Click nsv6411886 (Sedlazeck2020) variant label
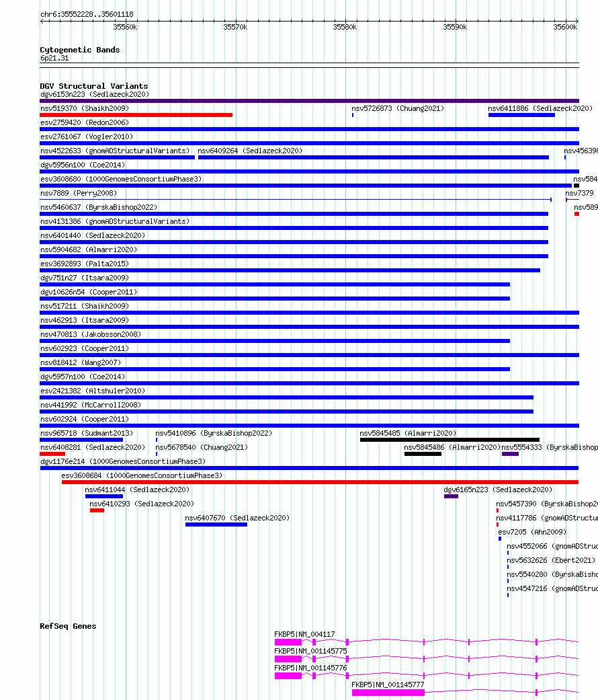The height and width of the screenshot is (700, 598). [x=540, y=108]
